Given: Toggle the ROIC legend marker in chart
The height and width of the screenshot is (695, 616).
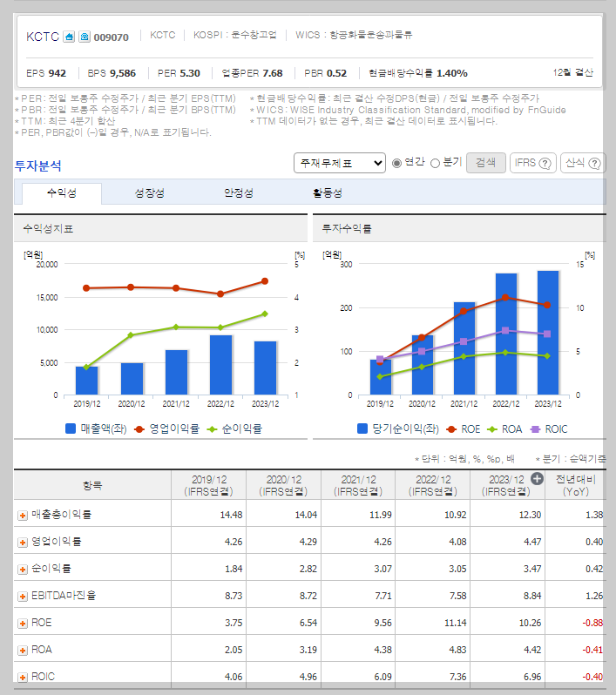Looking at the screenshot, I should pyautogui.click(x=535, y=429).
